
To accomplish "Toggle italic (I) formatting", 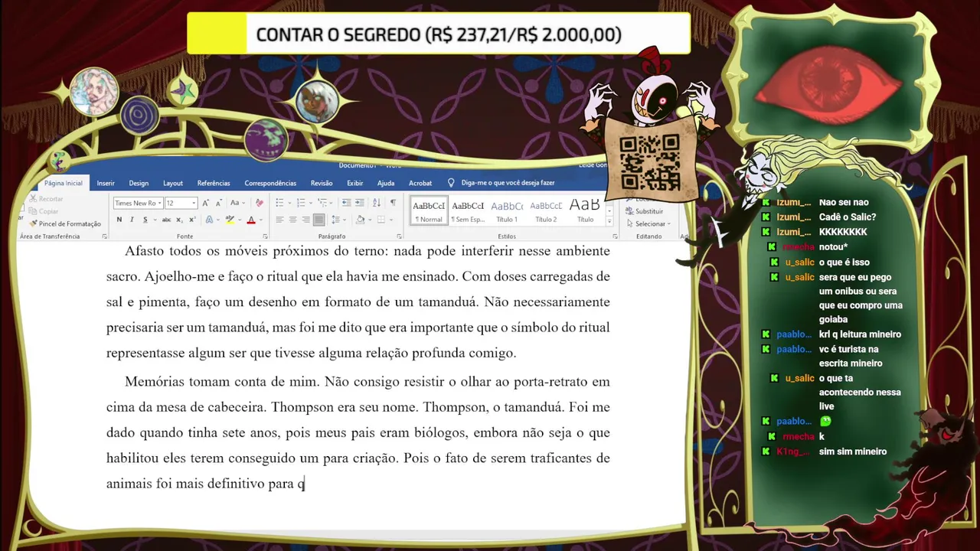I will 132,220.
